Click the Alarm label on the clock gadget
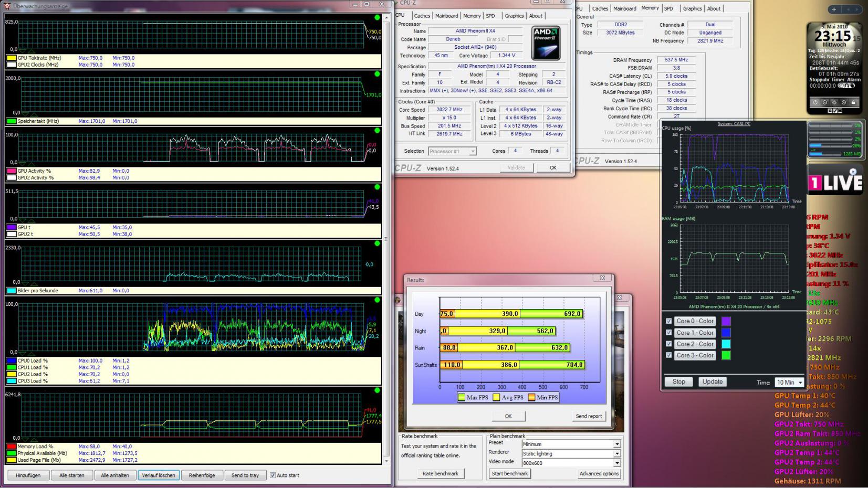The image size is (868, 488). tap(854, 80)
